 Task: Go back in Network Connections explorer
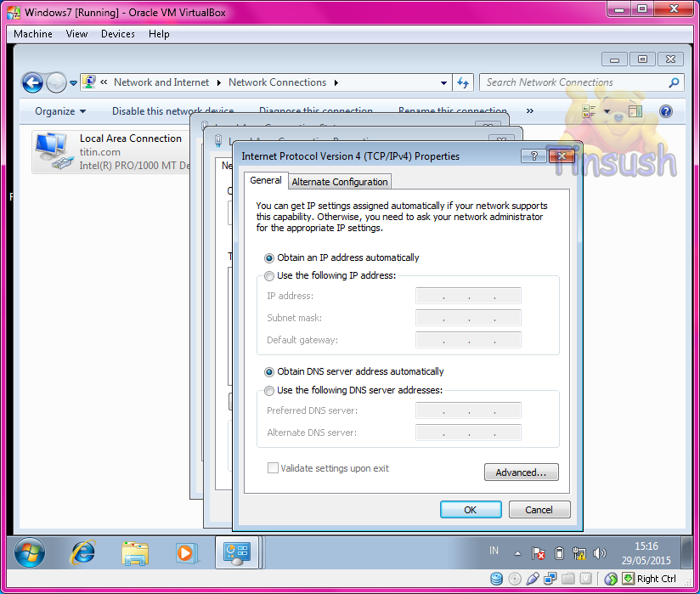coord(32,82)
